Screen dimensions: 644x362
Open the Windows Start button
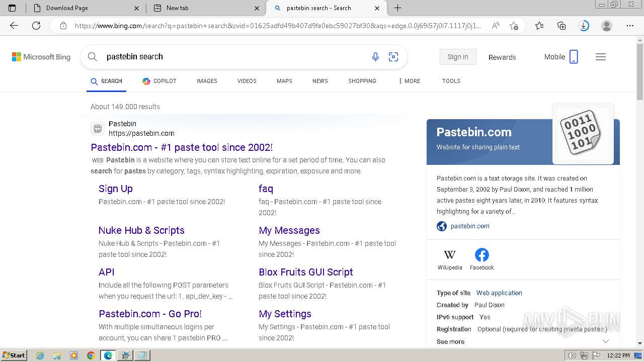click(14, 355)
